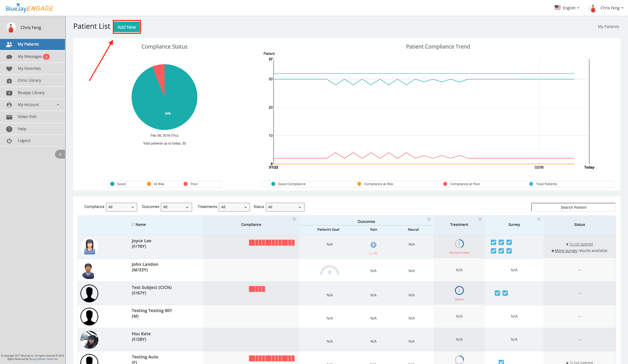Collapse the sidebar with double-chevron button
The height and width of the screenshot is (364, 628).
(60, 154)
